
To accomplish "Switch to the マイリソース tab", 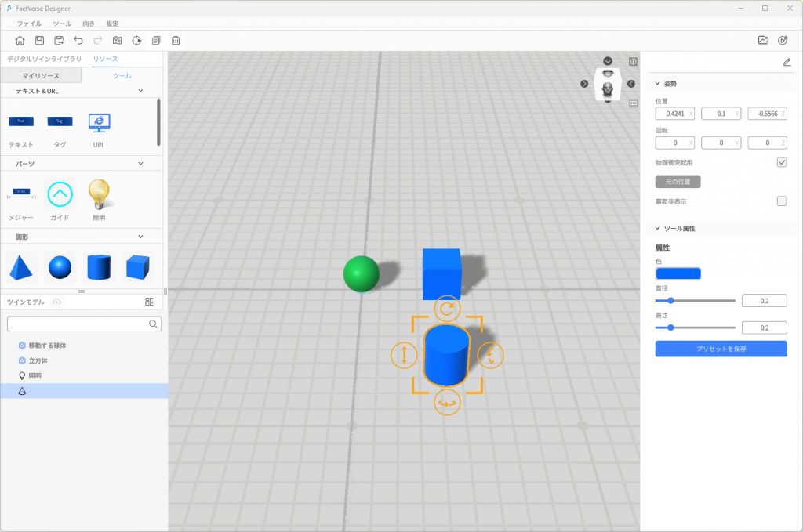I will [x=41, y=76].
